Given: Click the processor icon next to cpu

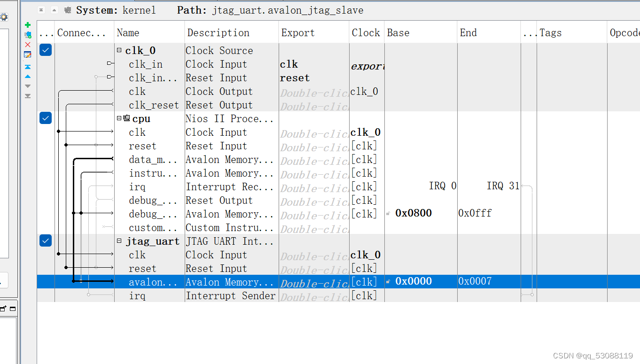Looking at the screenshot, I should 127,118.
